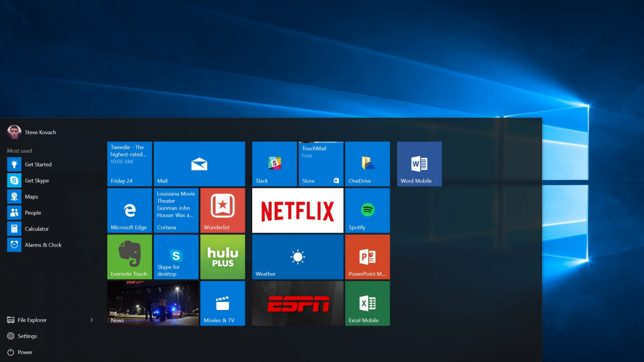Expand the File Explorer jump list arrow
Image resolution: width=644 pixels, height=362 pixels.
pyautogui.click(x=91, y=320)
